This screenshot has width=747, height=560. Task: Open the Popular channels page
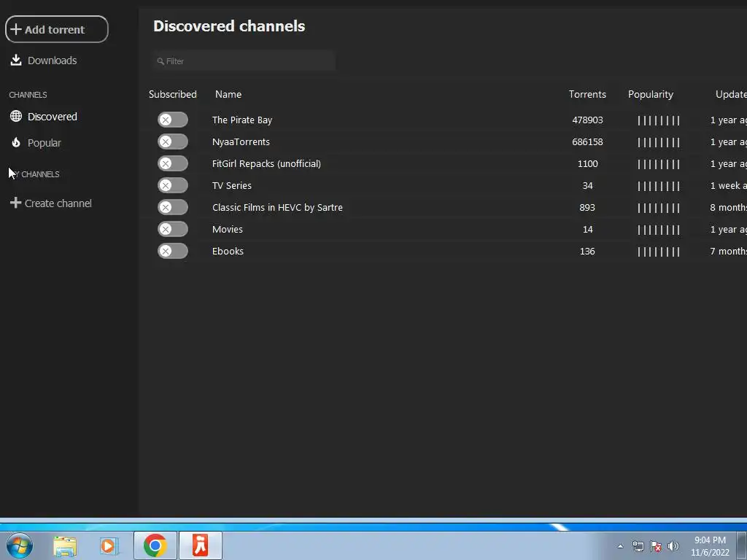pos(36,143)
